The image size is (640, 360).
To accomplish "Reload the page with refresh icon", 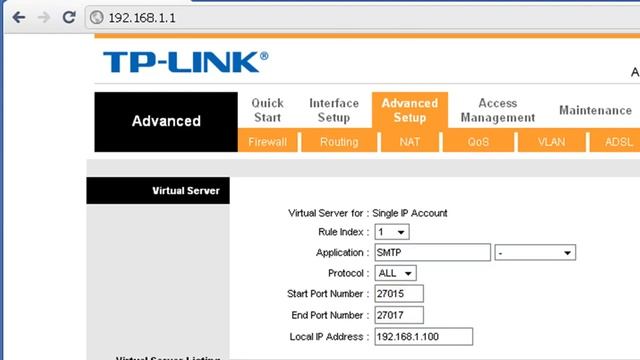I will [x=69, y=17].
